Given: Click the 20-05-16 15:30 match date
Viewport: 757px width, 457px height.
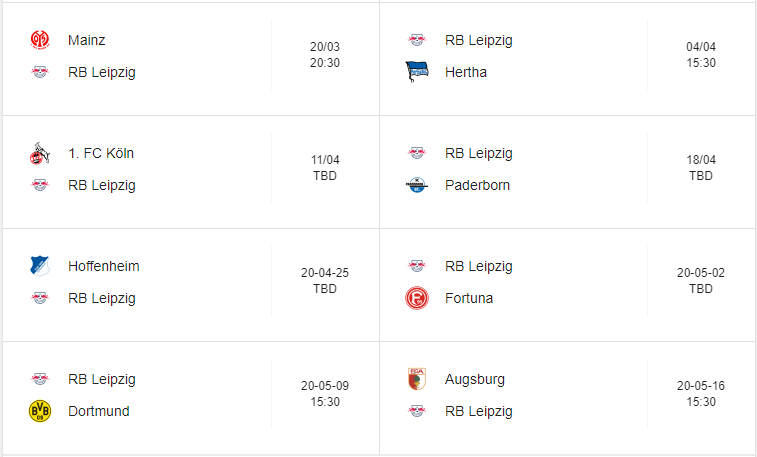Looking at the screenshot, I should pos(701,394).
